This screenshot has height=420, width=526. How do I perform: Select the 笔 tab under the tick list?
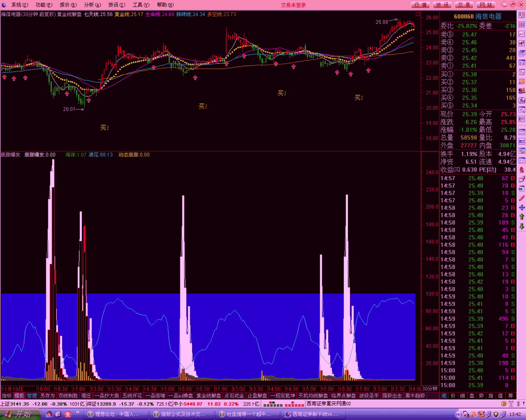coord(444,396)
